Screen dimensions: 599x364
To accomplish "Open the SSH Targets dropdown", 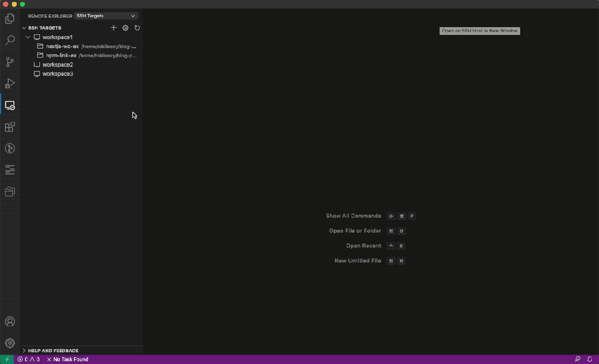I will 105,16.
